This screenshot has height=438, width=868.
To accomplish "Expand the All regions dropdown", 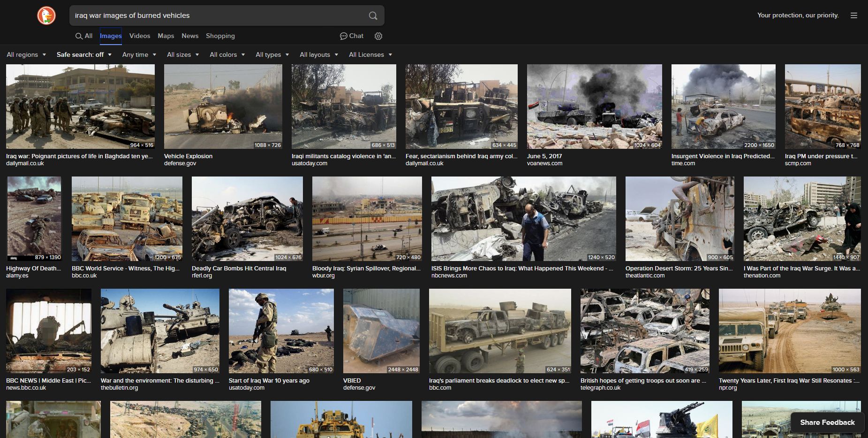I will [26, 54].
